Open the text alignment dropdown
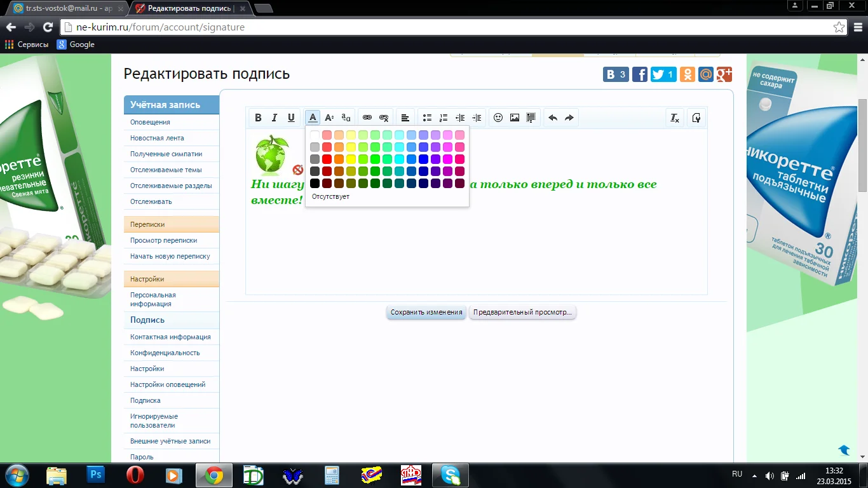The image size is (868, 488). [405, 118]
